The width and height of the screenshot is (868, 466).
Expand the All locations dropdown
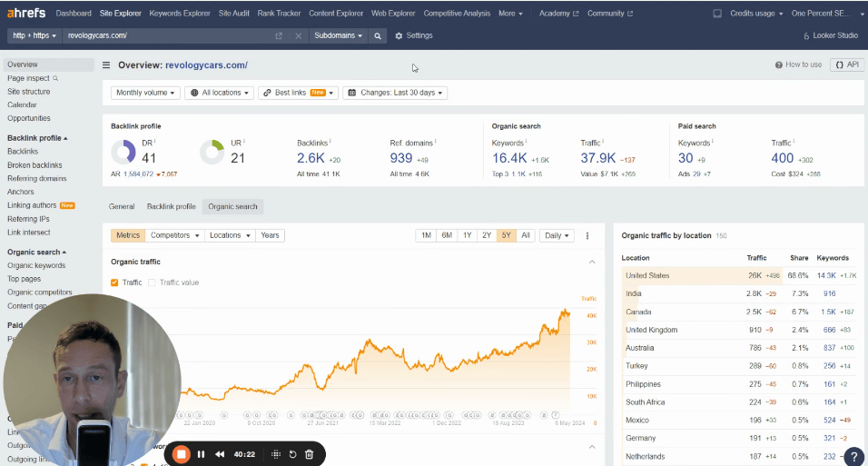pyautogui.click(x=219, y=93)
